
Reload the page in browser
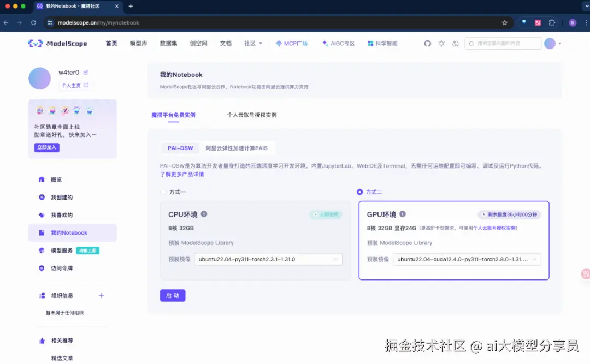[x=33, y=22]
